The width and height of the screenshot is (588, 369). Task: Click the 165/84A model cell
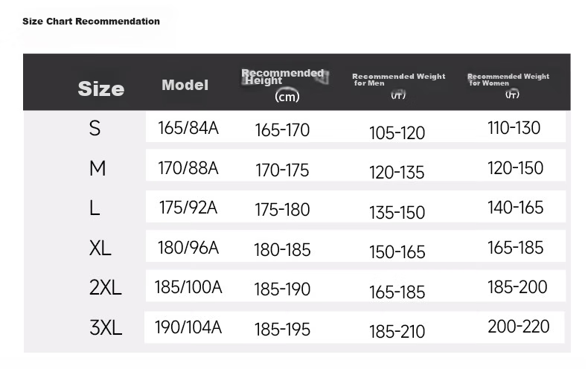(x=188, y=128)
